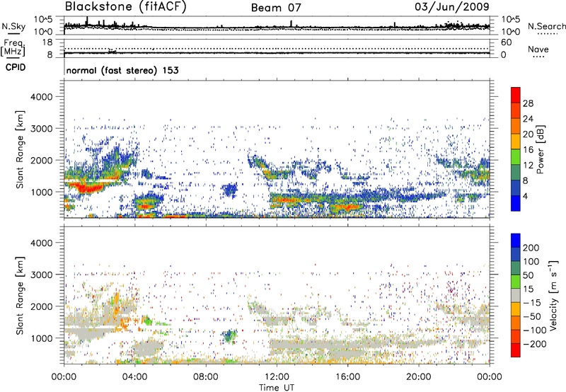Click the "08:00" time tick label
The image size is (566, 392).
coord(206,377)
